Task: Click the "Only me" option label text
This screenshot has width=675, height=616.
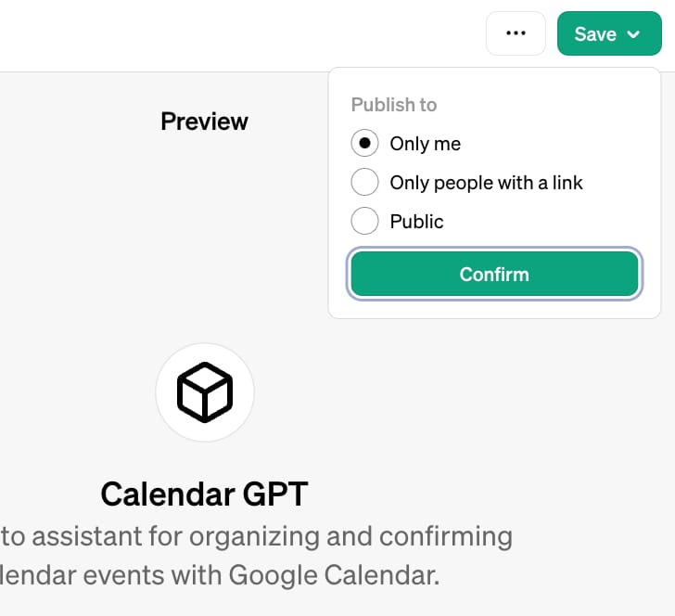Action: tap(425, 144)
